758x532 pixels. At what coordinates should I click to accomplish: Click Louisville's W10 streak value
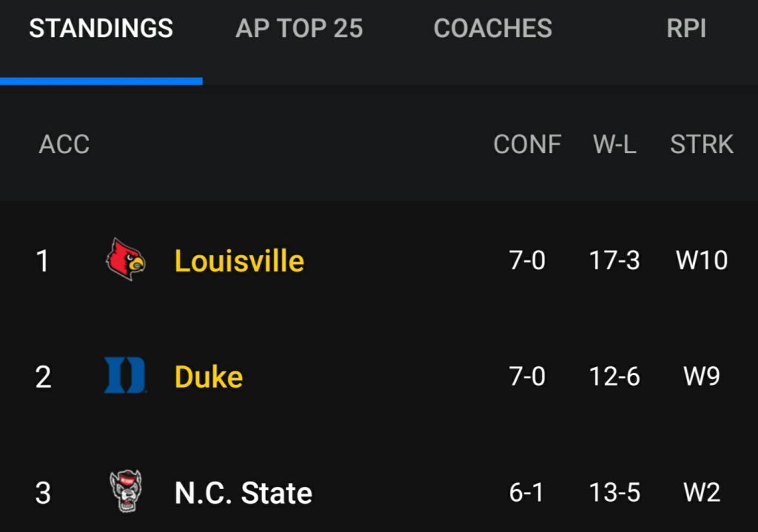702,260
